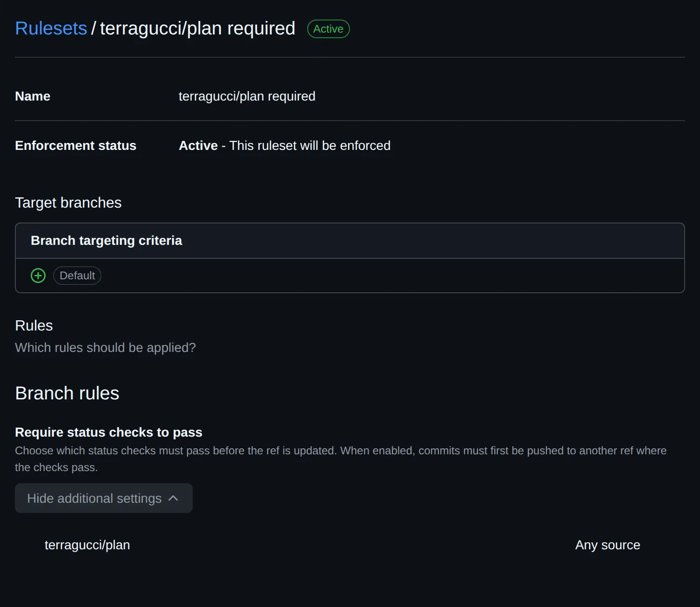Click the green Active status badge

tap(329, 29)
